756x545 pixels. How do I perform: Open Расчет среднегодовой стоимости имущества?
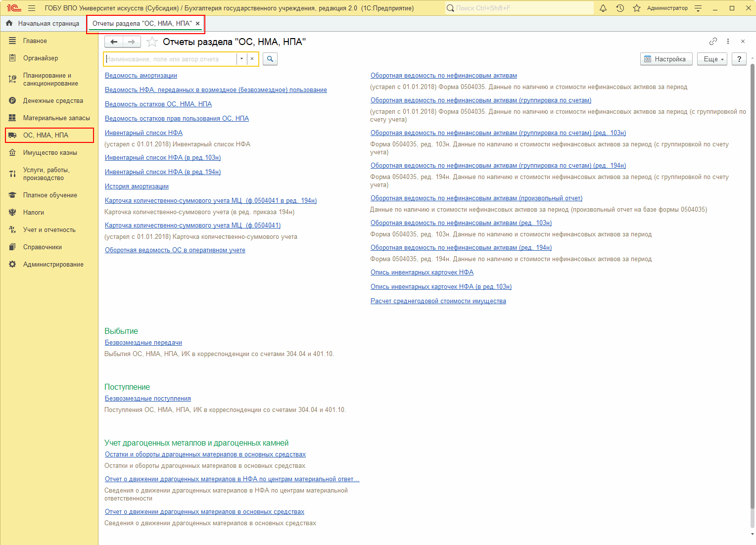coord(438,301)
